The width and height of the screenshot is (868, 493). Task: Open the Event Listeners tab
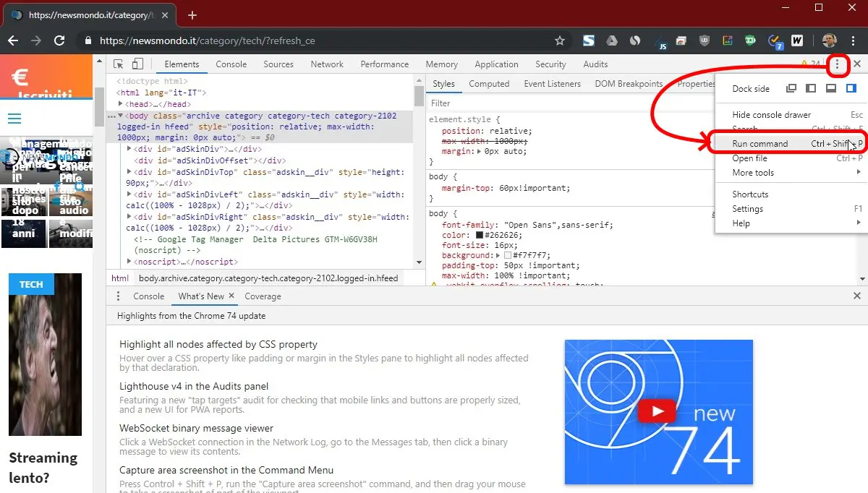553,84
